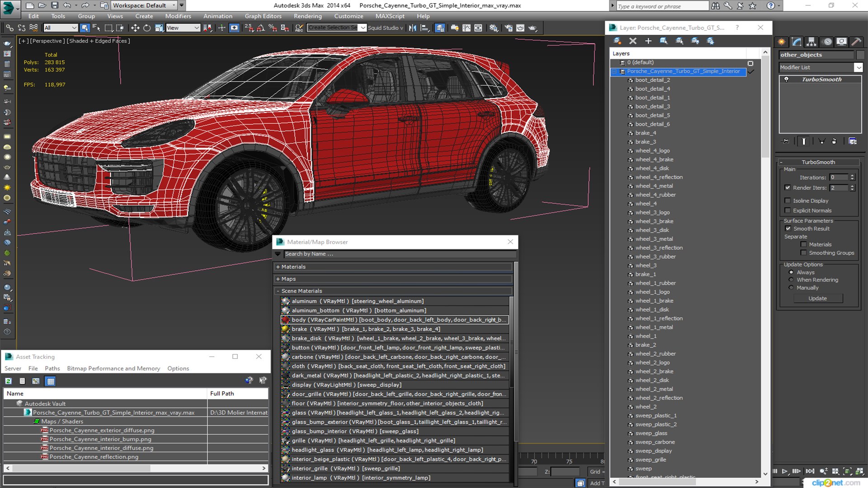Click the Mirror tool icon
This screenshot has height=488, width=868.
coord(412,28)
